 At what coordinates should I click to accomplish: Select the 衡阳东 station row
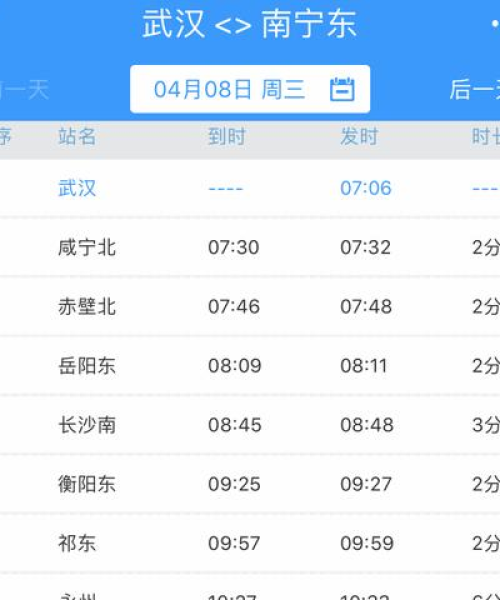[250, 484]
